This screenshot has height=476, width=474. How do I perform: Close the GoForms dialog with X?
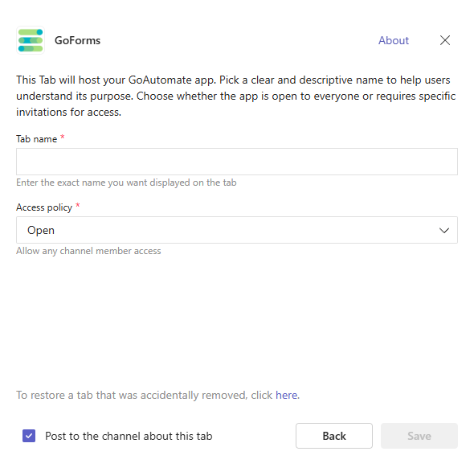click(x=444, y=40)
